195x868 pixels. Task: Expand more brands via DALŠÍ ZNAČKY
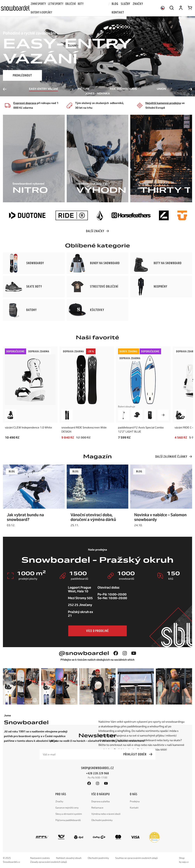pyautogui.click(x=97, y=231)
